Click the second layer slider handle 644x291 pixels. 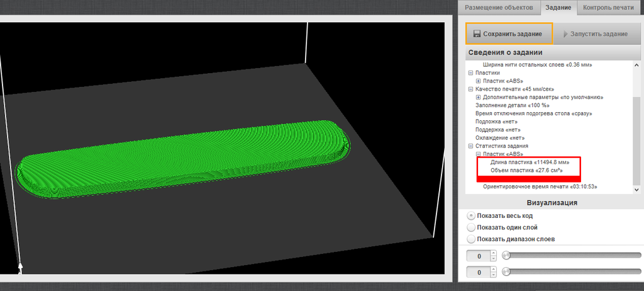tap(506, 272)
